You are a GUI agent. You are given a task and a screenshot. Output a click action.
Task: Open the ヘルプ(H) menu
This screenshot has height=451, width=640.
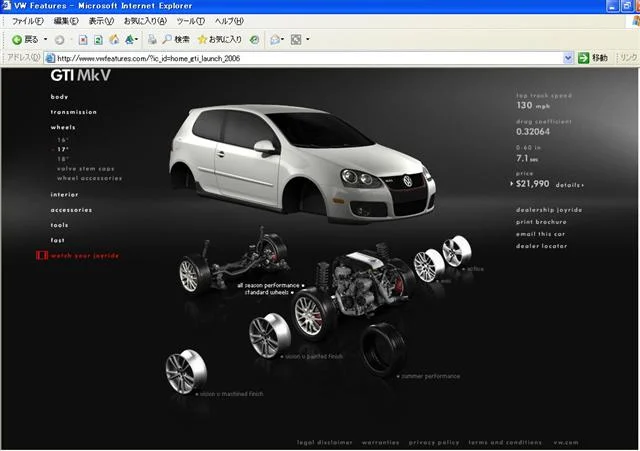(229, 21)
